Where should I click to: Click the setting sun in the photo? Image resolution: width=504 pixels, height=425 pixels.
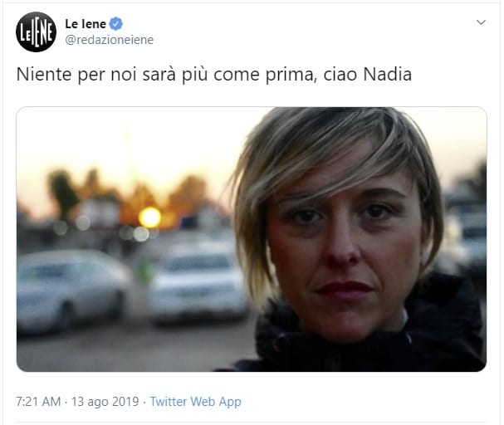click(149, 217)
